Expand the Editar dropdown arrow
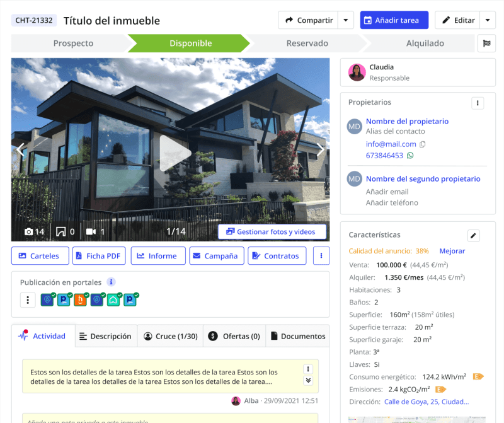 488,20
